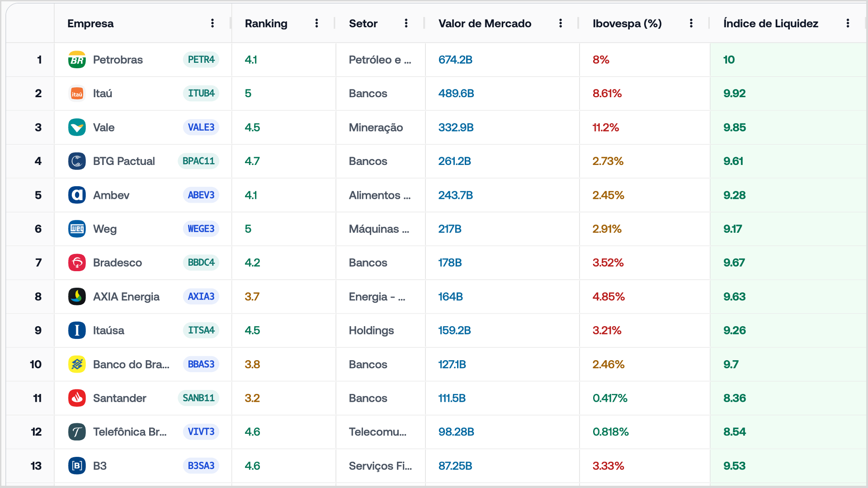Select the AXIA Energia company name
Image resolution: width=868 pixels, height=488 pixels.
point(126,297)
